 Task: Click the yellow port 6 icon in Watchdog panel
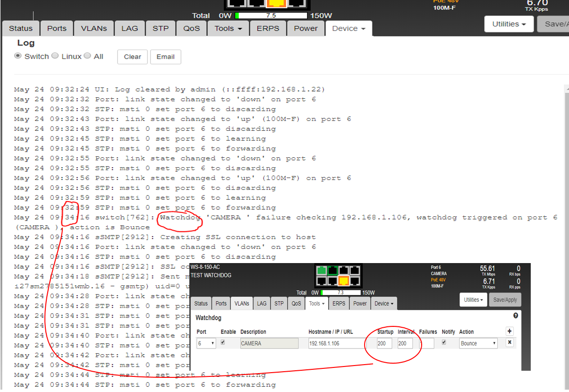(343, 281)
